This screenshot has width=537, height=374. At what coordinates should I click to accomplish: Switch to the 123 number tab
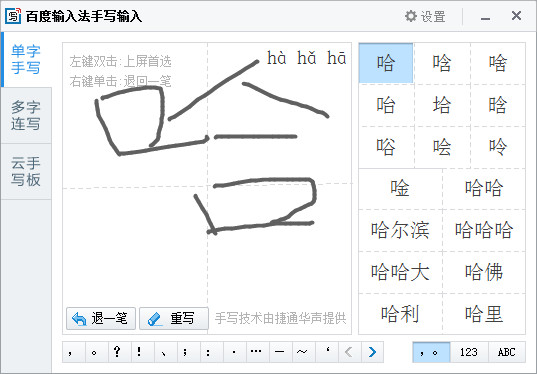pos(469,352)
